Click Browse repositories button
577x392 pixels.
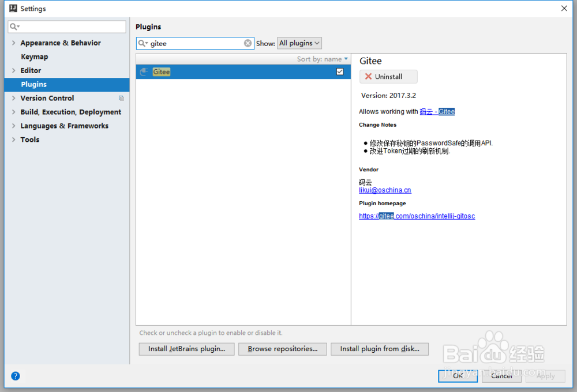pyautogui.click(x=282, y=349)
